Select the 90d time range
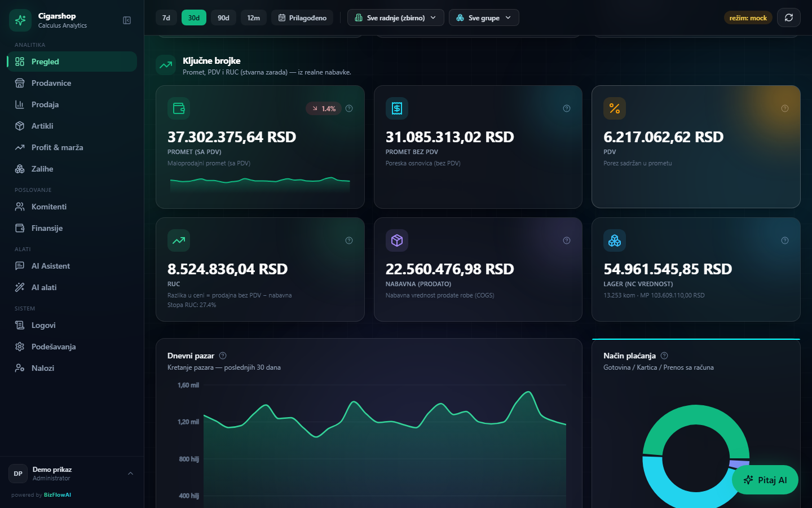This screenshot has height=508, width=812. pos(223,17)
